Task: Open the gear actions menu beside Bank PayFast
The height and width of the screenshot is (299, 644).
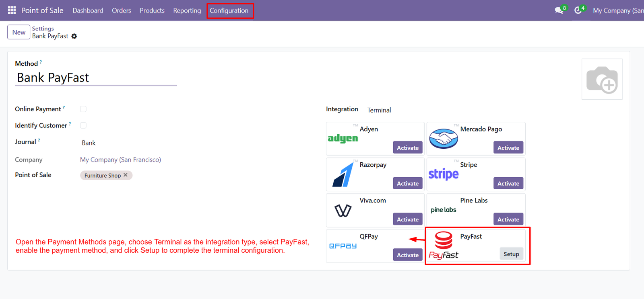Action: tap(74, 36)
